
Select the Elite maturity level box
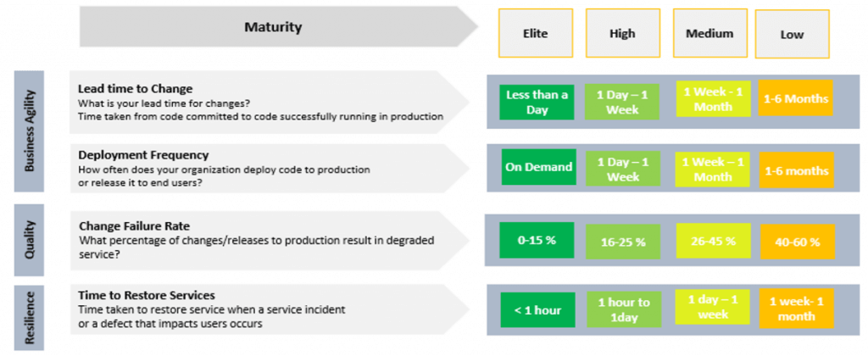click(535, 34)
